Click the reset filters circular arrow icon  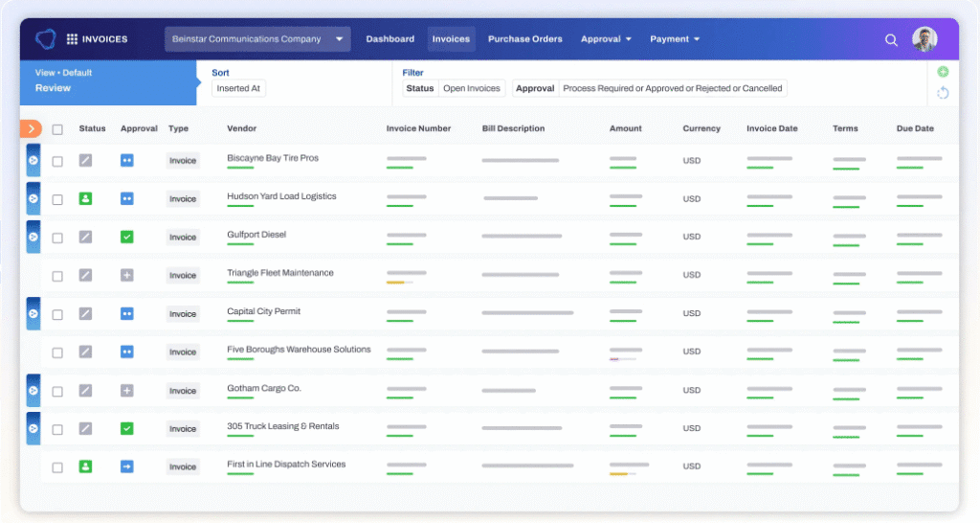pyautogui.click(x=943, y=93)
